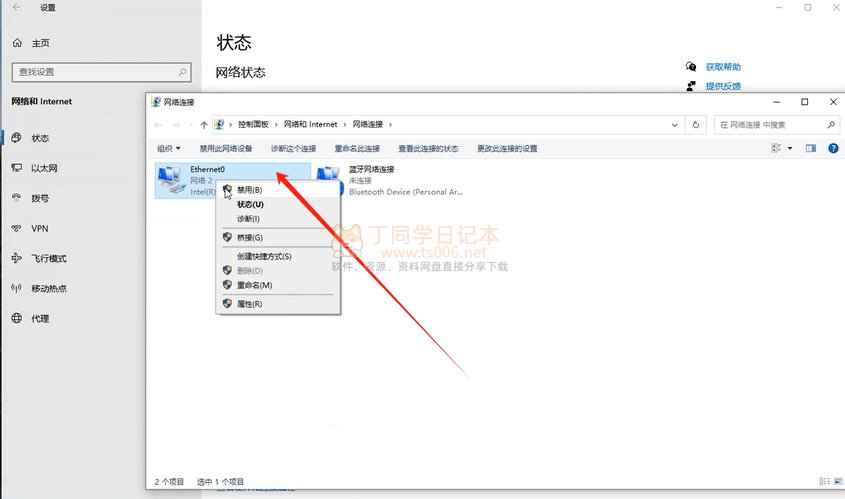Select 状态 in the Settings sidebar
This screenshot has height=499, width=845.
pos(40,138)
